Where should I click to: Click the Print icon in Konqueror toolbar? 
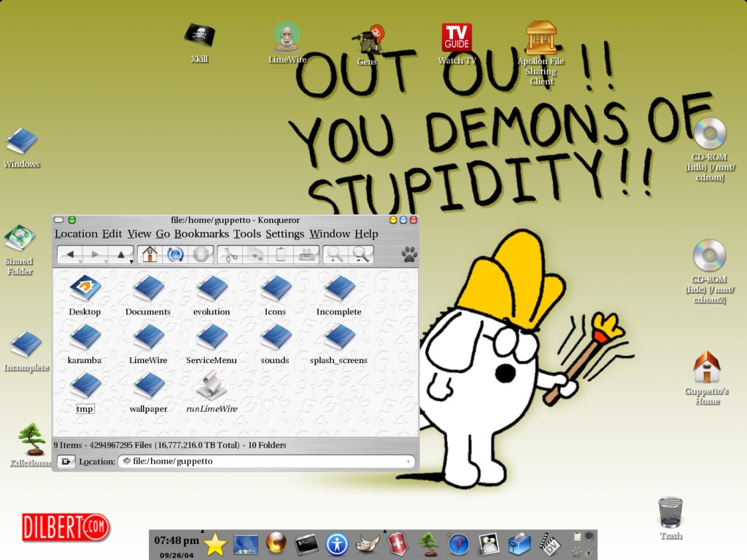[306, 254]
